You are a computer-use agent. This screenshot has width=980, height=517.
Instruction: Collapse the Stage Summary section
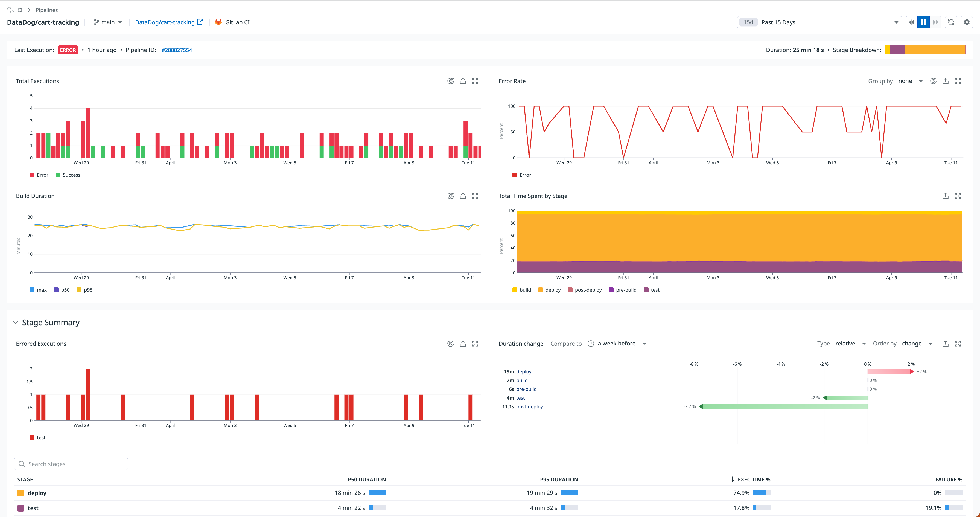click(x=16, y=323)
